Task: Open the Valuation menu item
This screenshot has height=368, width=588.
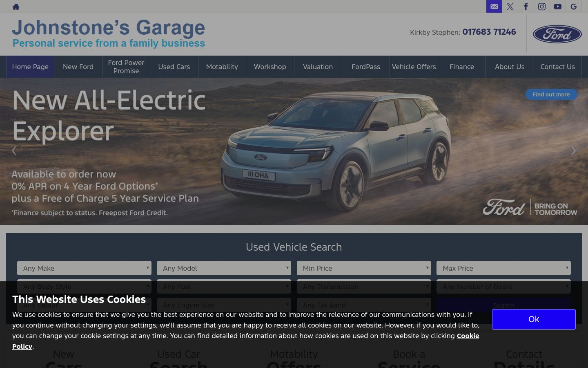Action: pyautogui.click(x=318, y=67)
